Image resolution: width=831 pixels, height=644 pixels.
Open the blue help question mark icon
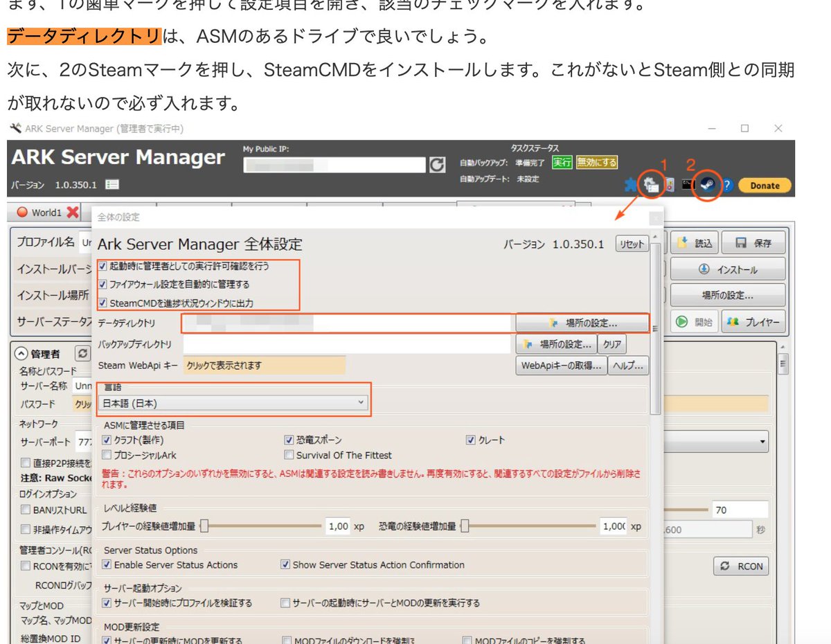click(727, 186)
